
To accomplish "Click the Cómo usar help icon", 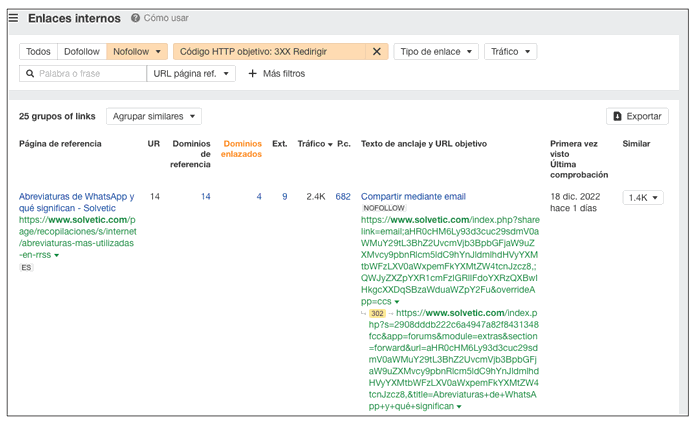I will tap(135, 18).
